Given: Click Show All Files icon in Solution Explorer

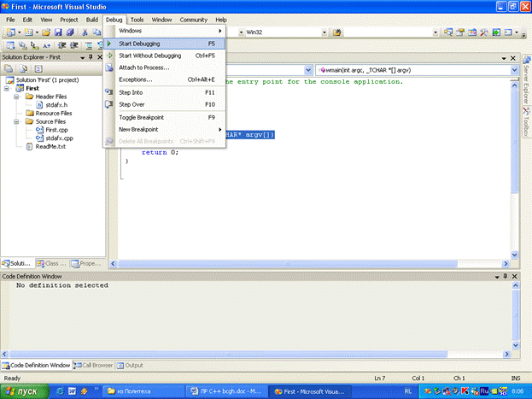Looking at the screenshot, I should pos(23,69).
